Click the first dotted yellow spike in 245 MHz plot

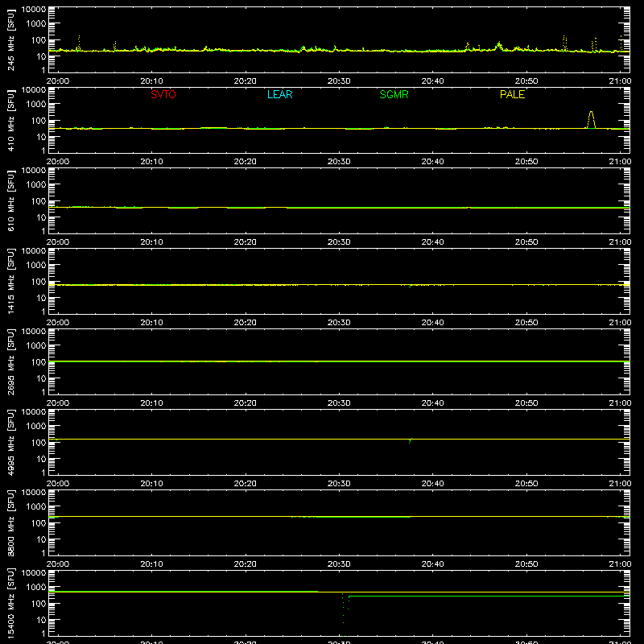79,43
